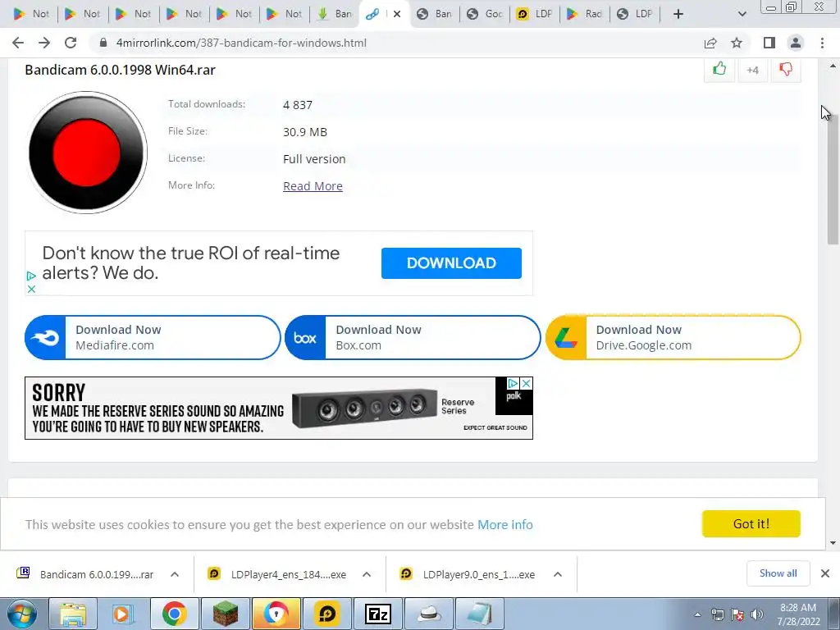The image size is (840, 630).
Task: Switch to the last 'LDP' globe tab
Action: pos(636,14)
